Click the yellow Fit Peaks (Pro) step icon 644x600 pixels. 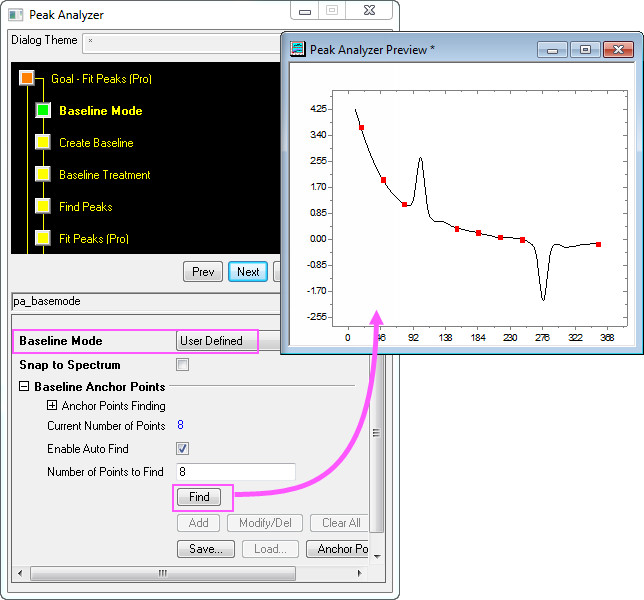tap(42, 239)
